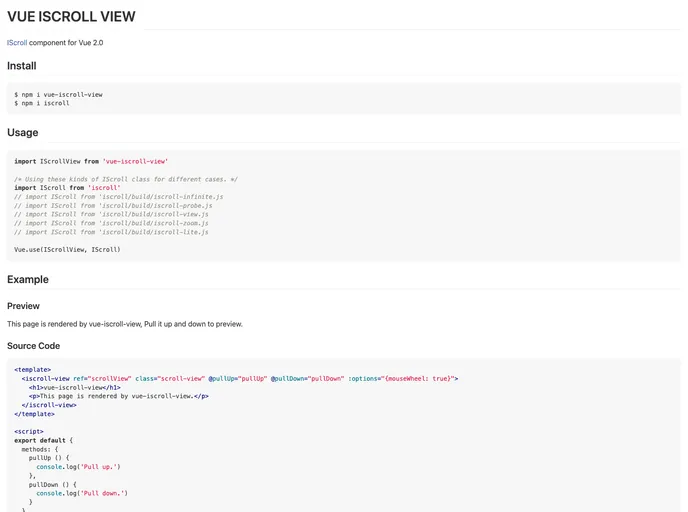
Task: Click the comment 'Using these kinds of IScroll class'
Action: click(126, 179)
